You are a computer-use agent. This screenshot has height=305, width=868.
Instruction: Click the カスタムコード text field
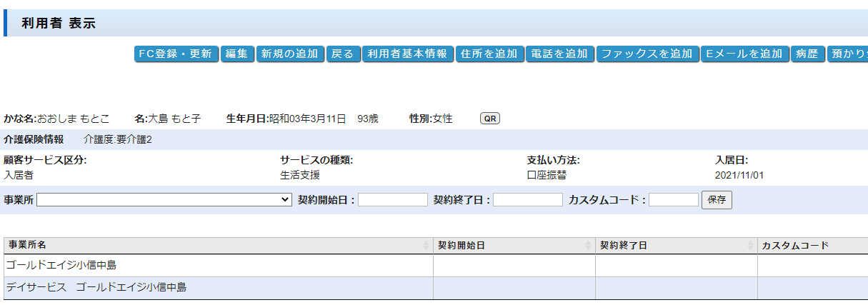pos(673,200)
